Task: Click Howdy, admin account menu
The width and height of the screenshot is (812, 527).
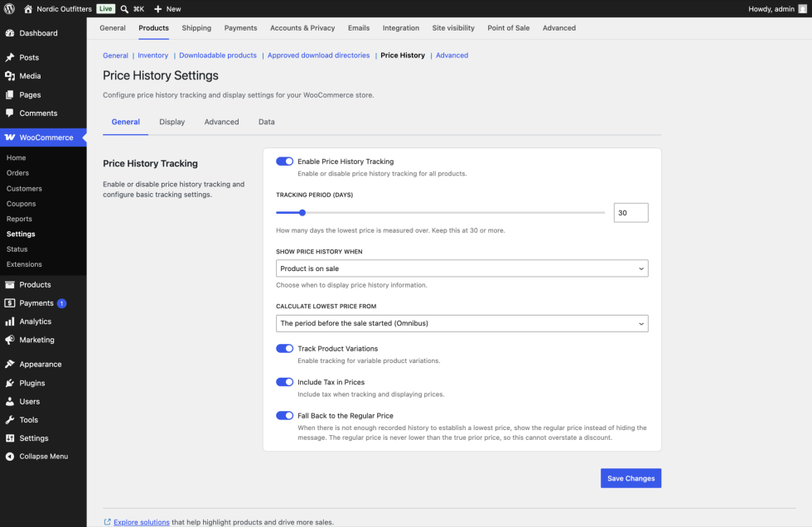Action: 777,9
